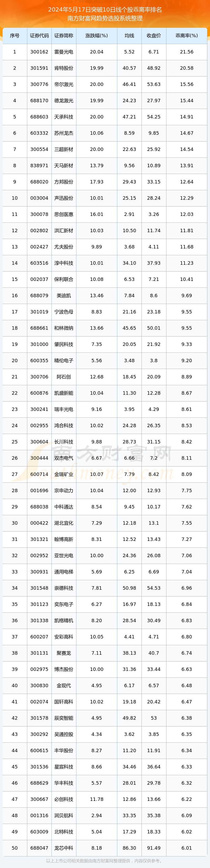This screenshot has height=868, width=210.
Task: Click stock code 300444
Action: (x=39, y=458)
